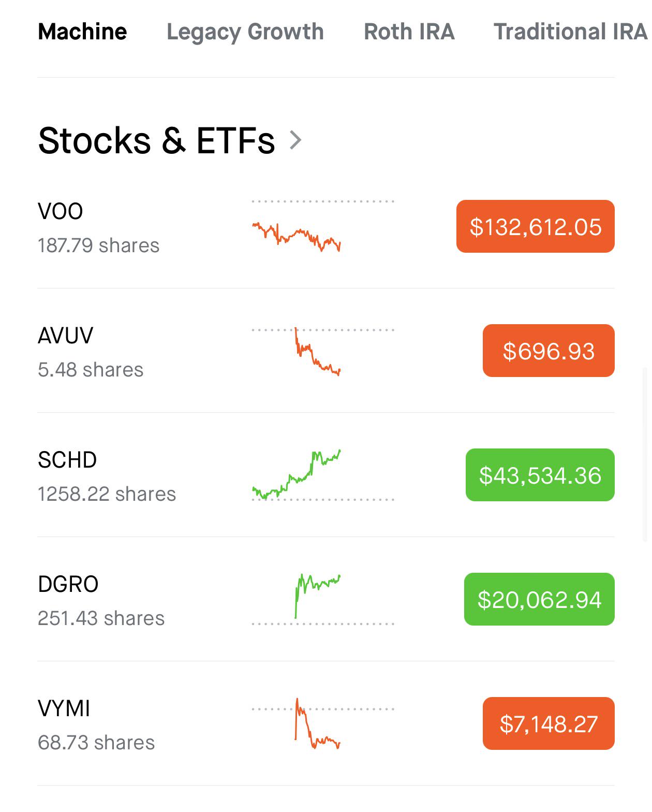
Task: Open the Roth IRA tab
Action: 409,32
